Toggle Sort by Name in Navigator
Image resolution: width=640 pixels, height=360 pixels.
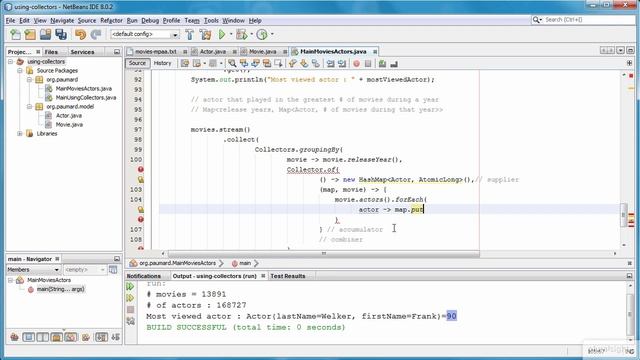(101, 337)
